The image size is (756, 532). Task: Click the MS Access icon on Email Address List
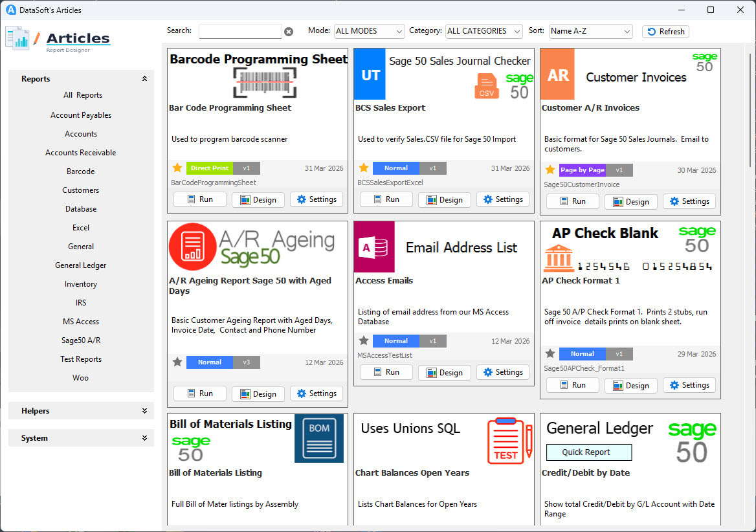click(374, 247)
